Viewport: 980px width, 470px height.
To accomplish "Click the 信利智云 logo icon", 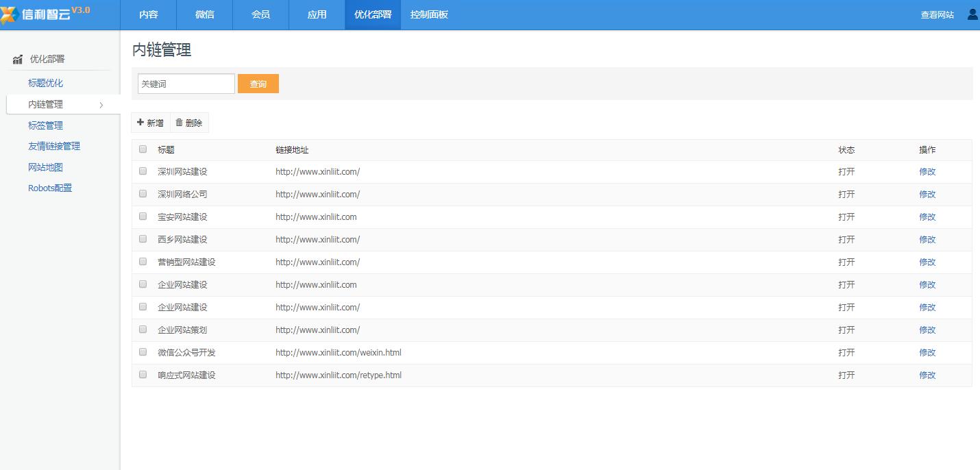I will 9,14.
